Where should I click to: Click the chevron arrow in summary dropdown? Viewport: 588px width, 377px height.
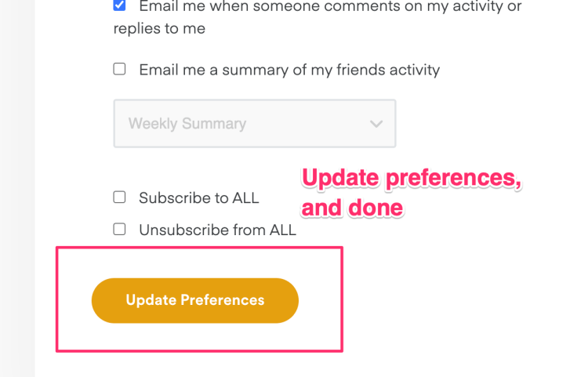(x=376, y=124)
